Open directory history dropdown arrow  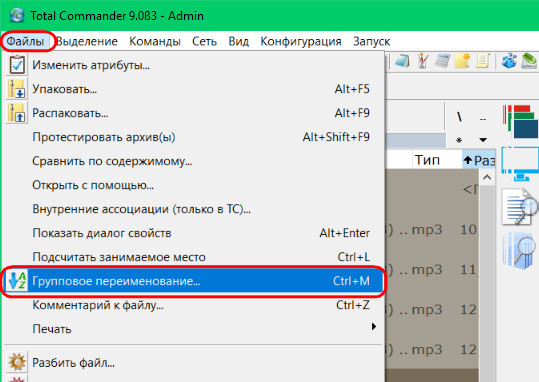[483, 140]
